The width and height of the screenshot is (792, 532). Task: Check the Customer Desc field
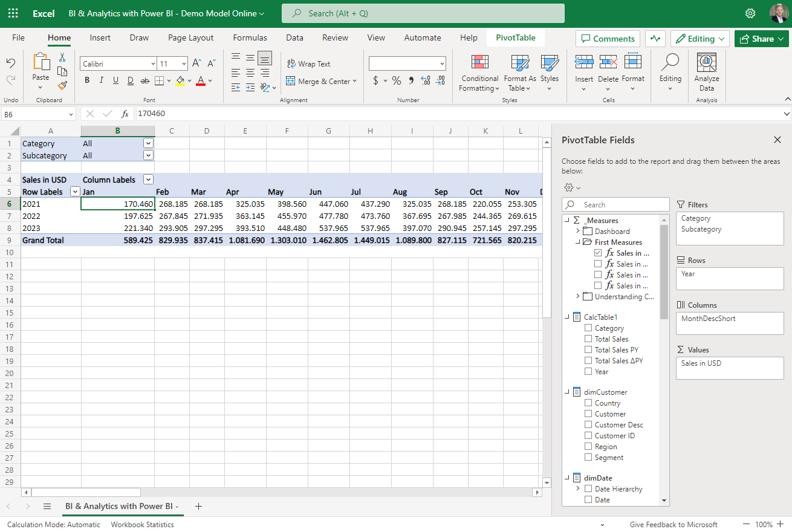click(588, 425)
